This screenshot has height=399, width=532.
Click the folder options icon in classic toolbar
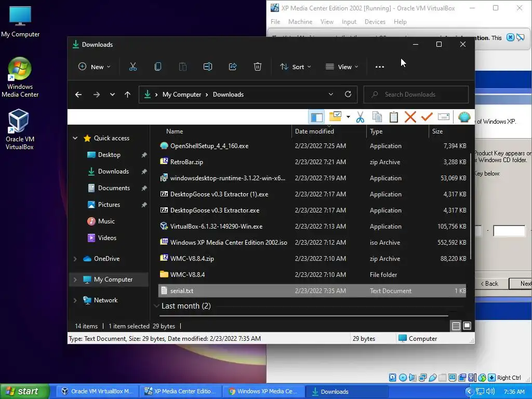click(335, 116)
